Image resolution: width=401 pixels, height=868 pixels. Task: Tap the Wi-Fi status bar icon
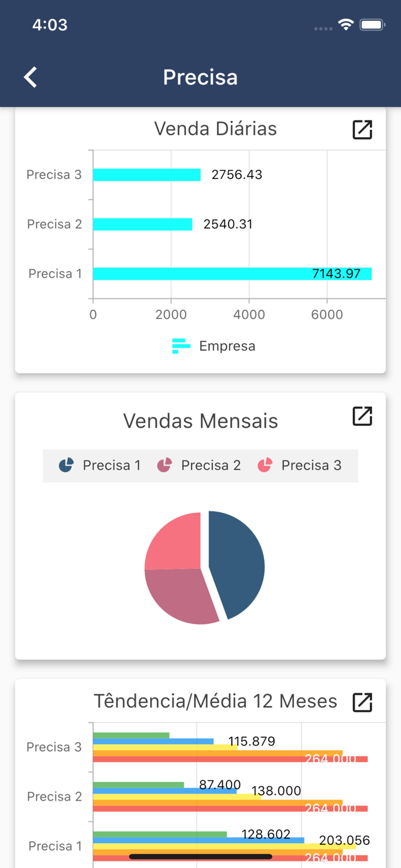click(346, 25)
